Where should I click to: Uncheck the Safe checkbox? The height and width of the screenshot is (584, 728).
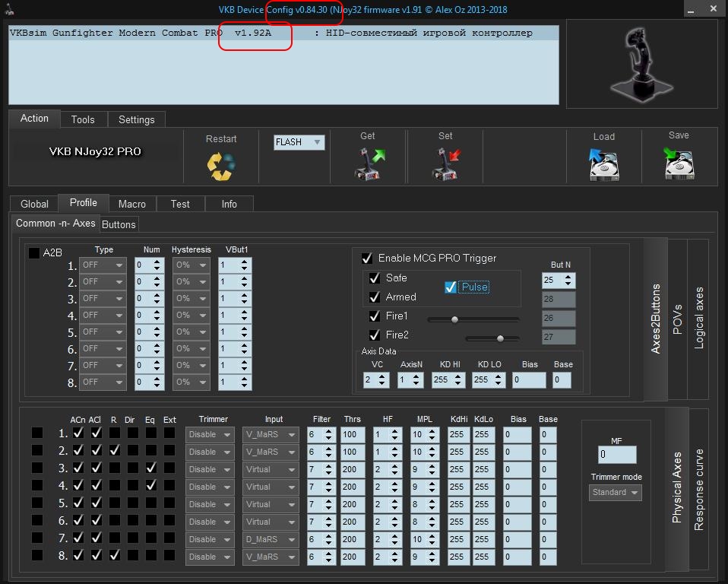[x=375, y=278]
